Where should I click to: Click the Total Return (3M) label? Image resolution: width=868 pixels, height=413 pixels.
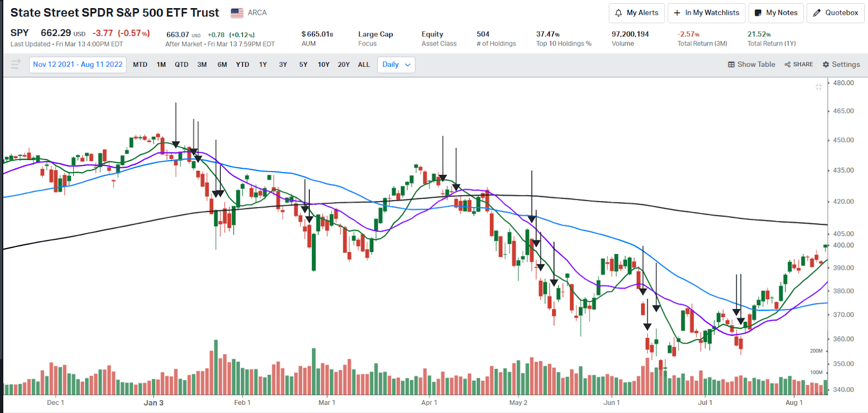702,43
